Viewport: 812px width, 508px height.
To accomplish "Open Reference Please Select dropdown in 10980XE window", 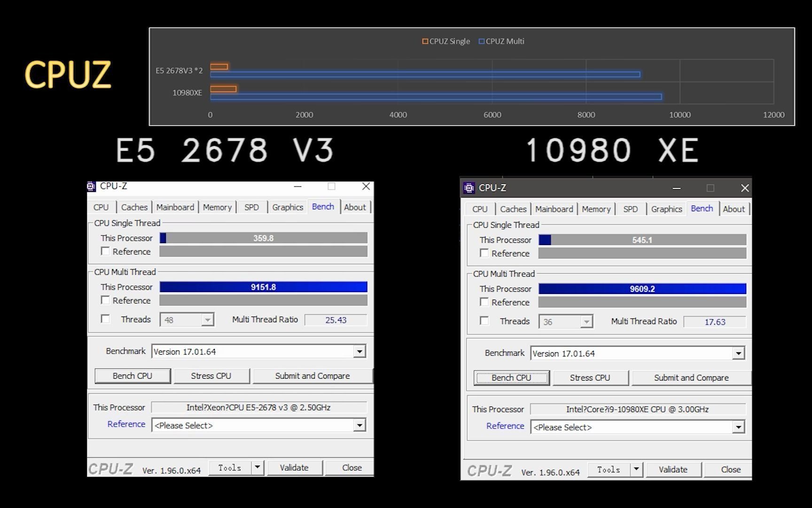I will click(x=738, y=427).
